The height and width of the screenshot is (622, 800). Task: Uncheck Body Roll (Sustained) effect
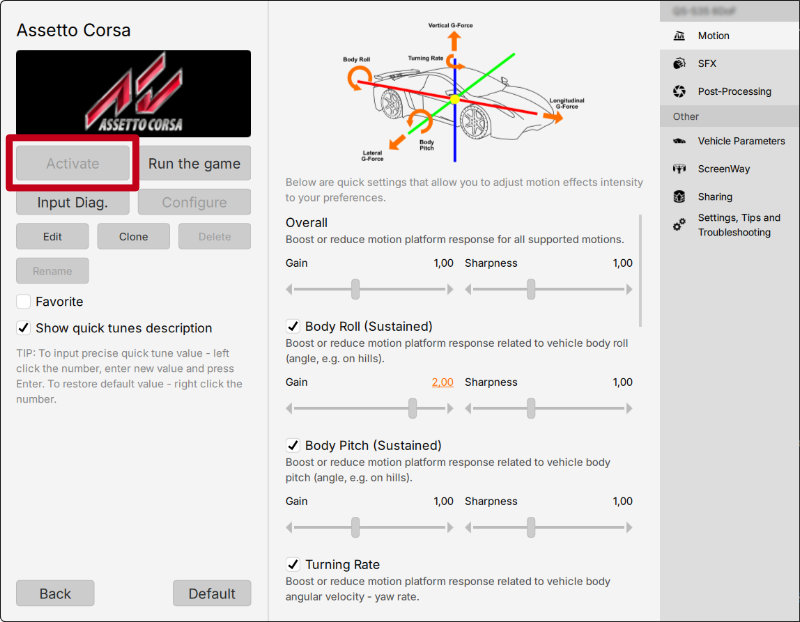pyautogui.click(x=293, y=325)
